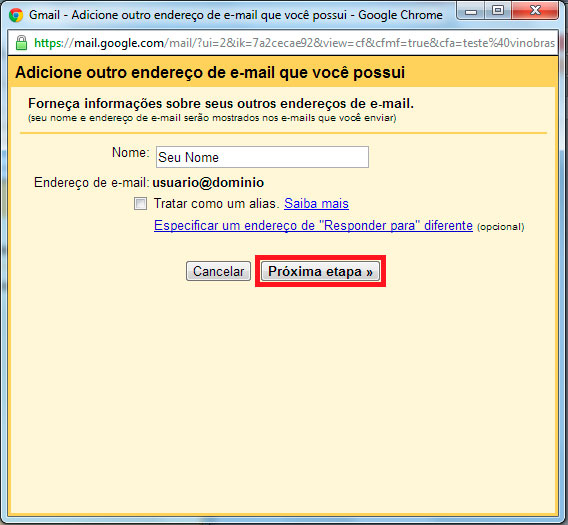The width and height of the screenshot is (568, 525).
Task: Click the window title bar text
Action: pyautogui.click(x=236, y=15)
